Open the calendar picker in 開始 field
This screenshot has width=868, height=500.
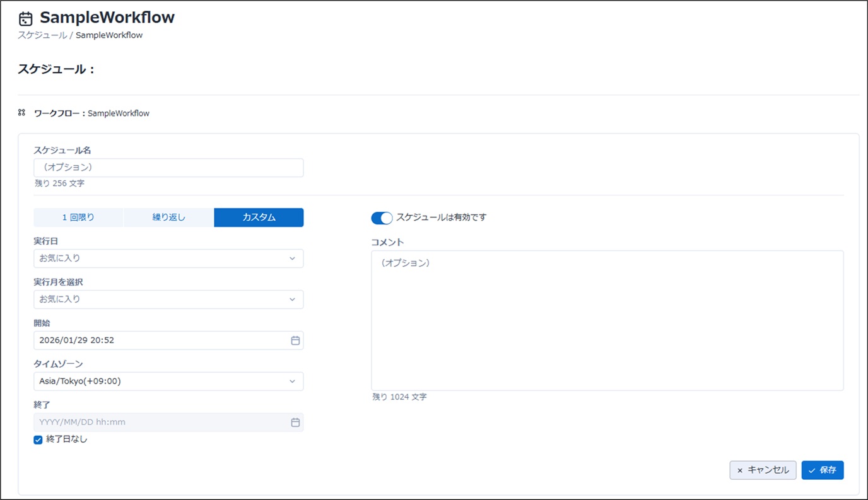coord(295,340)
